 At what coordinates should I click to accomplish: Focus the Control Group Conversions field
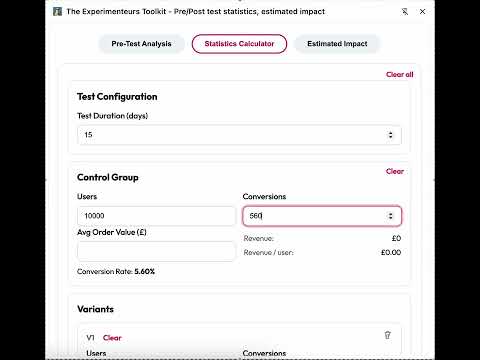pos(322,216)
